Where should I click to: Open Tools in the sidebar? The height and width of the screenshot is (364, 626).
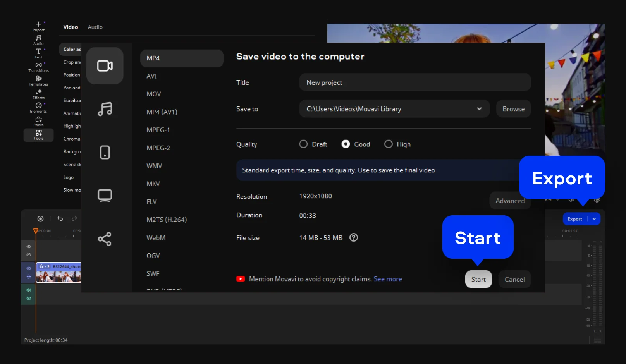[x=38, y=135]
